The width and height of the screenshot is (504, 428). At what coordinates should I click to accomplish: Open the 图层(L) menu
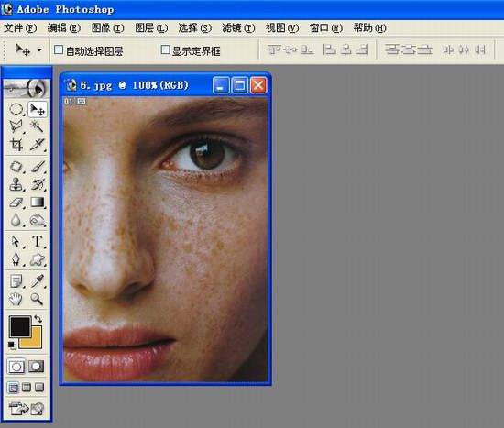point(151,28)
